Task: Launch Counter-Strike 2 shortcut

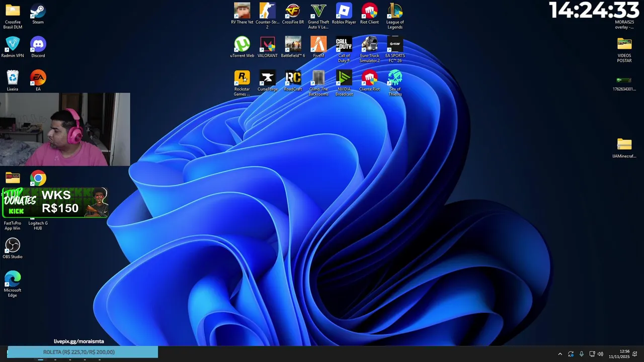Action: click(x=267, y=16)
